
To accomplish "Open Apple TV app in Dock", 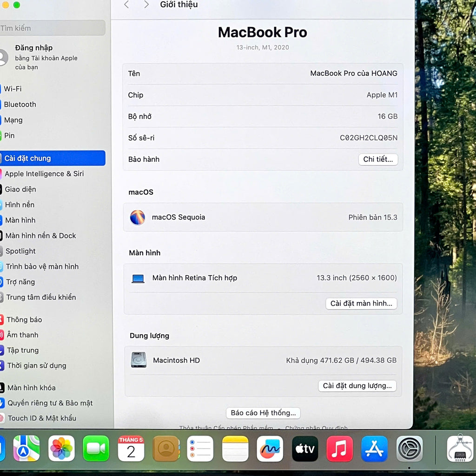I will tap(305, 449).
